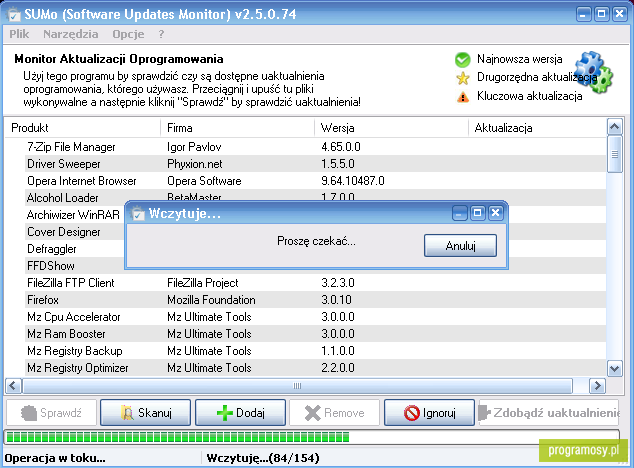Select the FileZilla FTP Client row

click(x=305, y=283)
